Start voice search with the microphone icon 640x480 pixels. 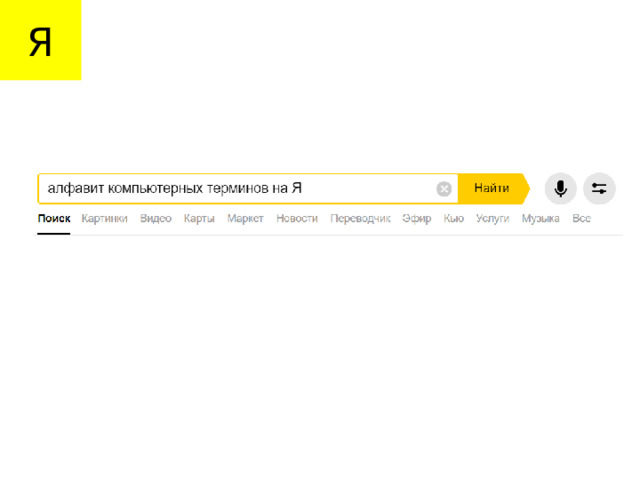tap(560, 189)
